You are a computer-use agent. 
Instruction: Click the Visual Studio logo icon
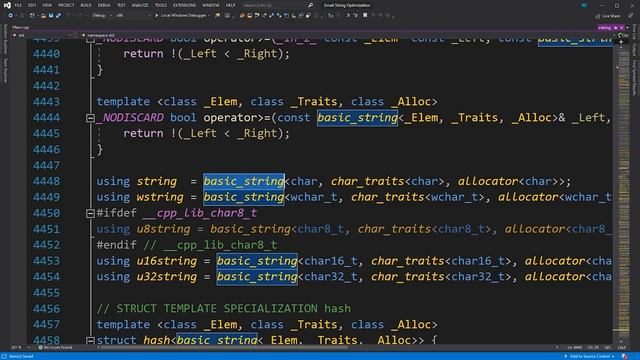[7, 5]
